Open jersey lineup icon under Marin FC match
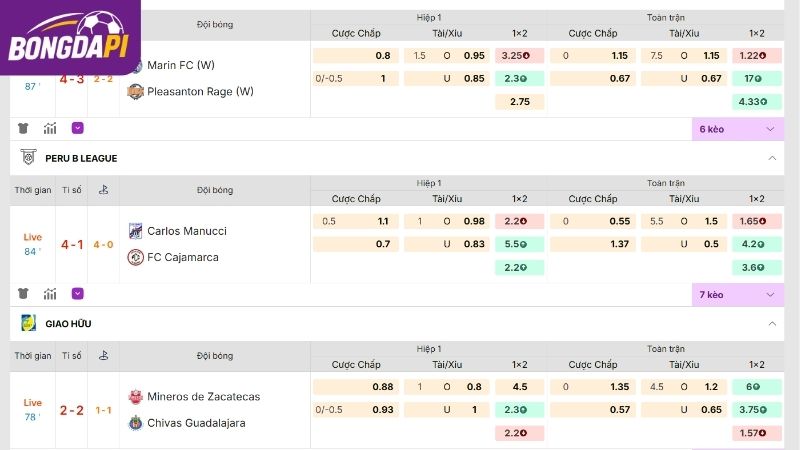 click(23, 129)
